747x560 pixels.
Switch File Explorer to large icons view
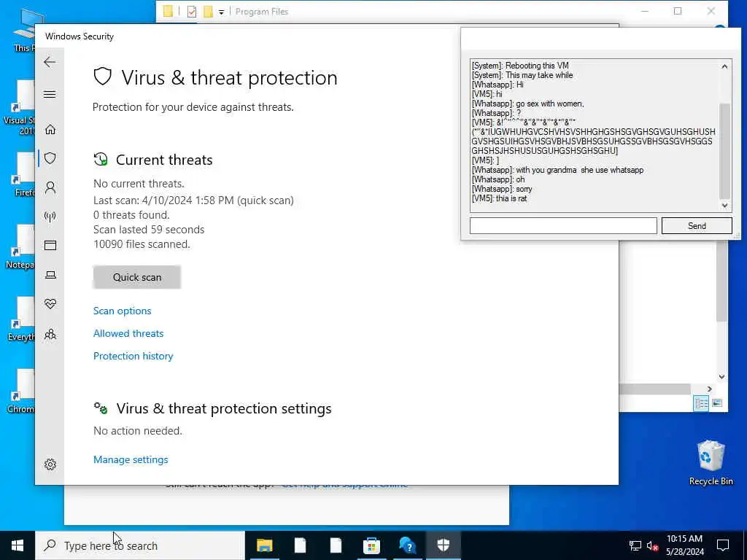(717, 403)
